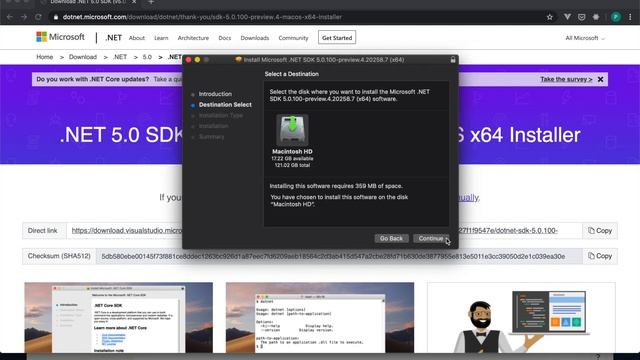Click the Continue button in installer

tap(431, 238)
